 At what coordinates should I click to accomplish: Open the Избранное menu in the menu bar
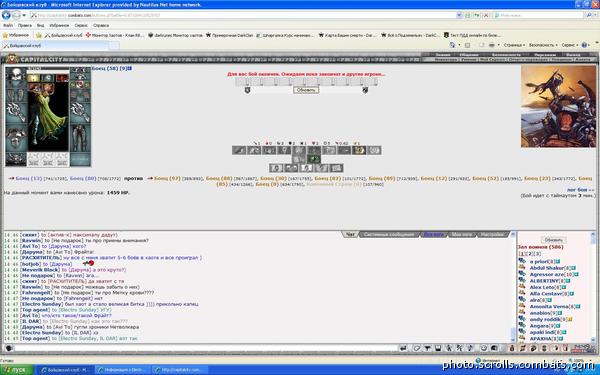click(x=59, y=25)
